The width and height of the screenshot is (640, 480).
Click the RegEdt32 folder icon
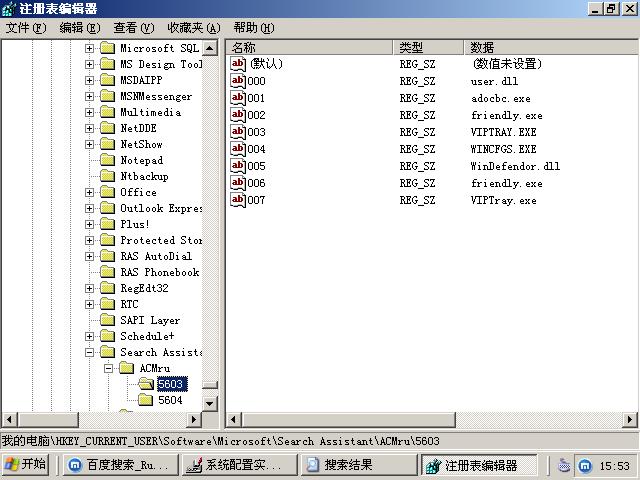coord(107,288)
